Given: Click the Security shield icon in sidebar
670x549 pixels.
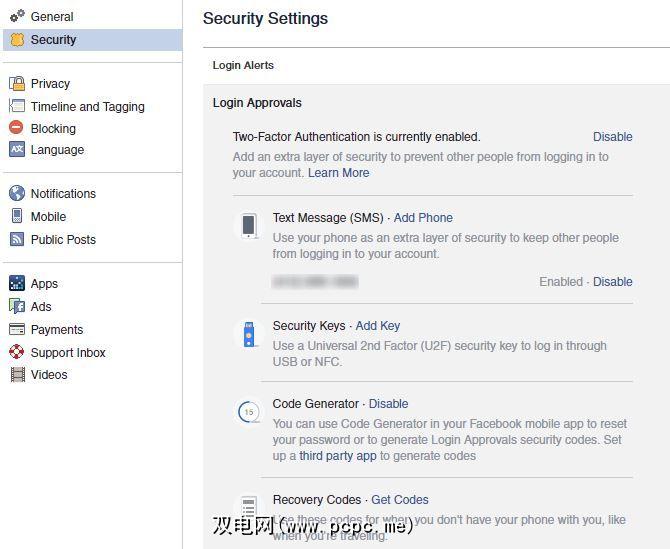Looking at the screenshot, I should coord(17,40).
